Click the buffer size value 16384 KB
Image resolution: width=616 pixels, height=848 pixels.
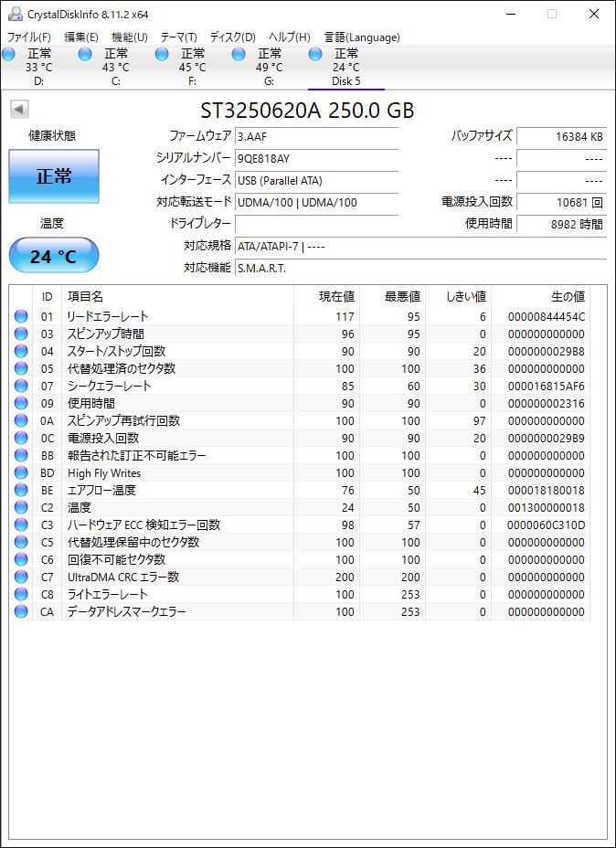(561, 136)
